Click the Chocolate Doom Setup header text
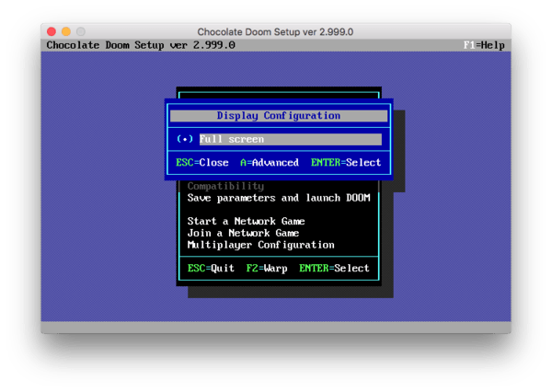 [x=141, y=45]
